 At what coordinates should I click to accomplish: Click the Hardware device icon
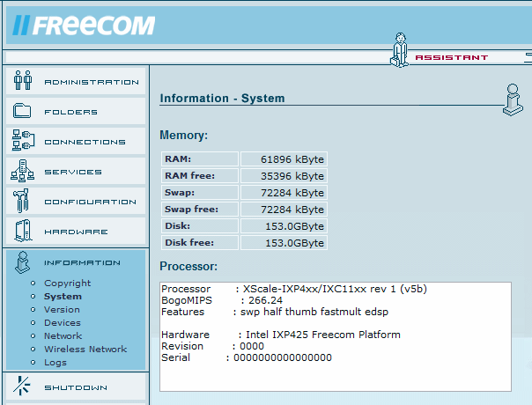point(23,232)
